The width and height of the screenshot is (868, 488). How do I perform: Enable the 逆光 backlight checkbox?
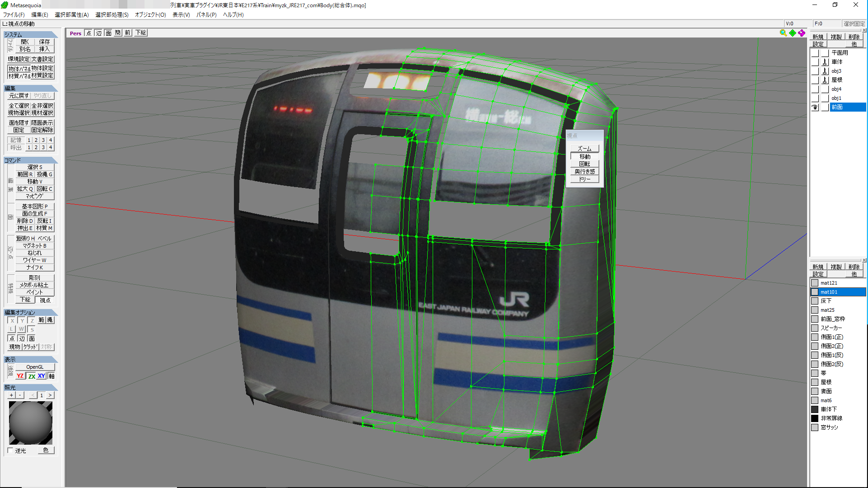(x=10, y=450)
